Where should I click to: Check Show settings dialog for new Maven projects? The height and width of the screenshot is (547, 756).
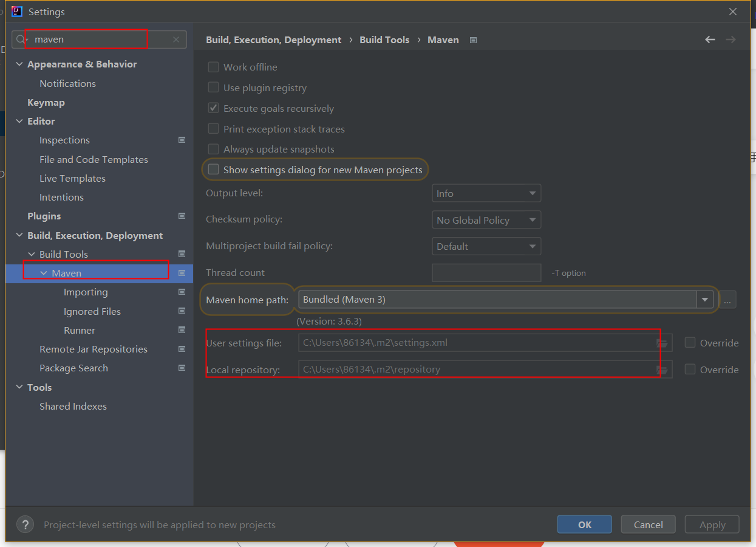(x=213, y=170)
